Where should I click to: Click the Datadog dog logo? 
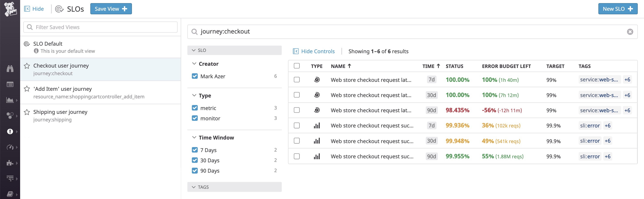10,9
